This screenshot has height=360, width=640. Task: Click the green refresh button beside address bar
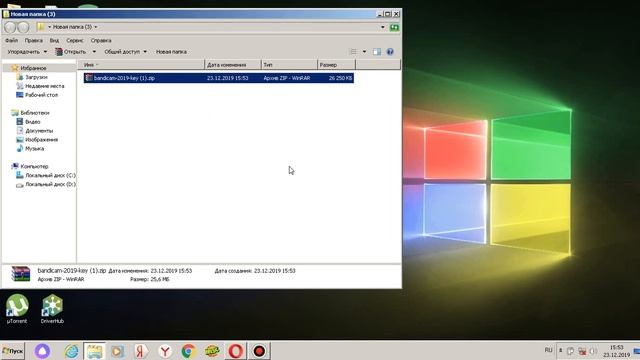point(394,27)
